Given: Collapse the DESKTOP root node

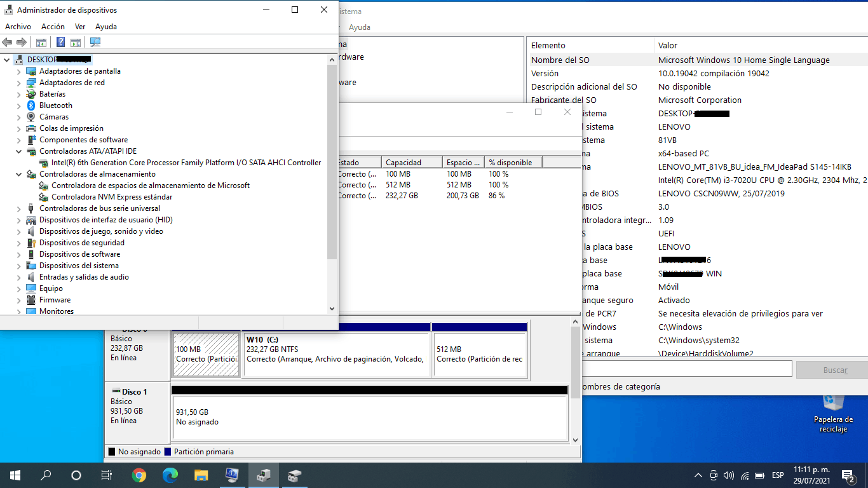Looking at the screenshot, I should point(6,60).
